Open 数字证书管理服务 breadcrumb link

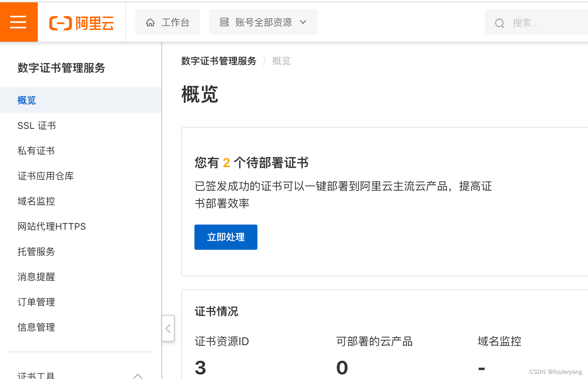tap(218, 61)
